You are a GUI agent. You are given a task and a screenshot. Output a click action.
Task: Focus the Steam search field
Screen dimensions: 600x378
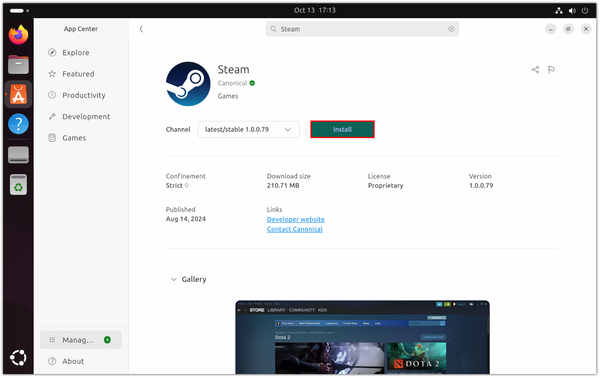(362, 29)
